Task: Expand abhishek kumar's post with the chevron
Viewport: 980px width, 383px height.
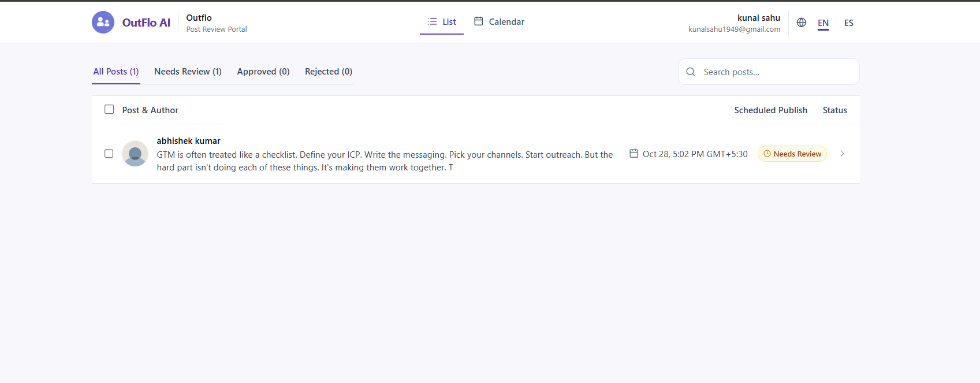Action: tap(843, 154)
